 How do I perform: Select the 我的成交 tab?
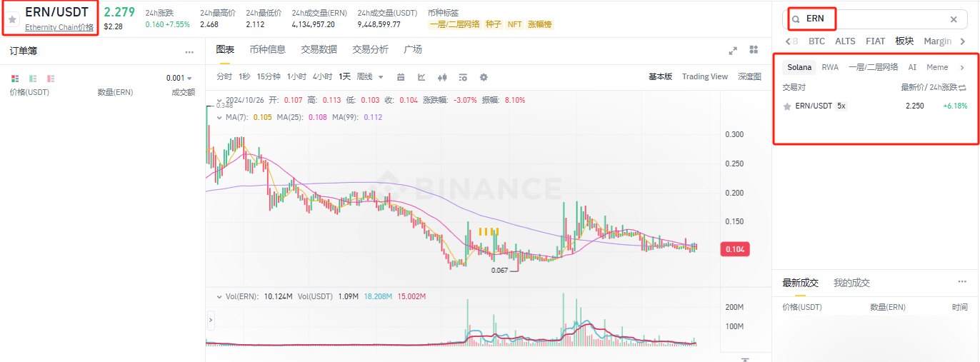(851, 283)
